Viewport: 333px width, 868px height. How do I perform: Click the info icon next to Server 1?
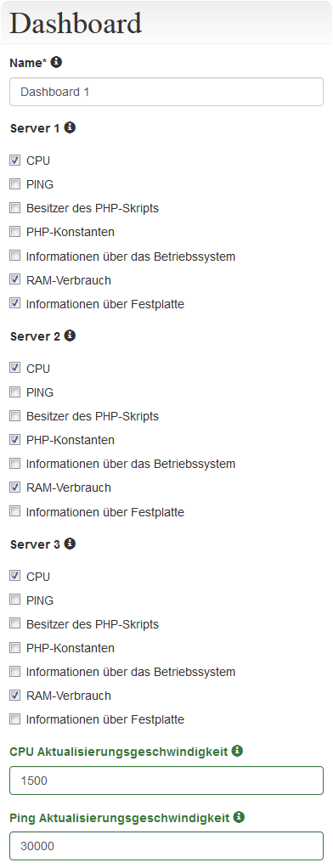pos(70,127)
